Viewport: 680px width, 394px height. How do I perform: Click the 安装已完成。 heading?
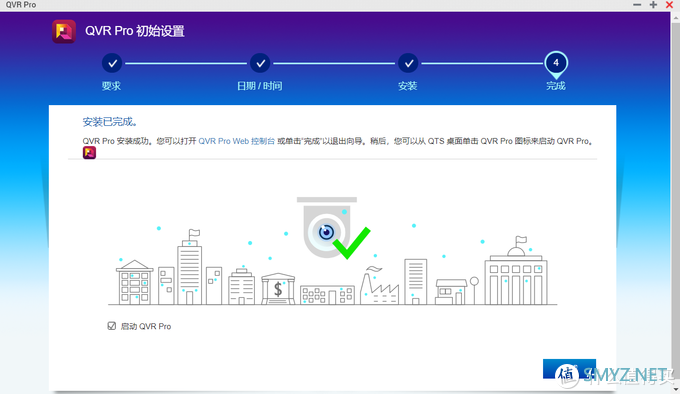110,122
